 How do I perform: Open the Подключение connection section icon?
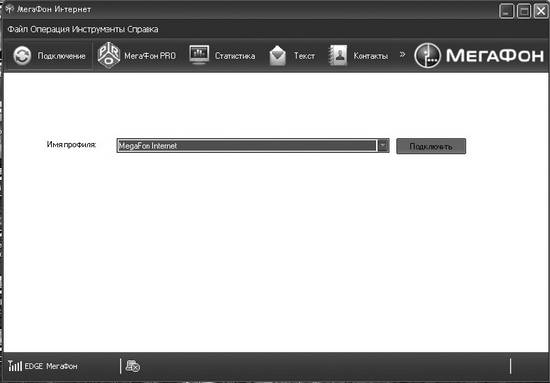(x=22, y=56)
